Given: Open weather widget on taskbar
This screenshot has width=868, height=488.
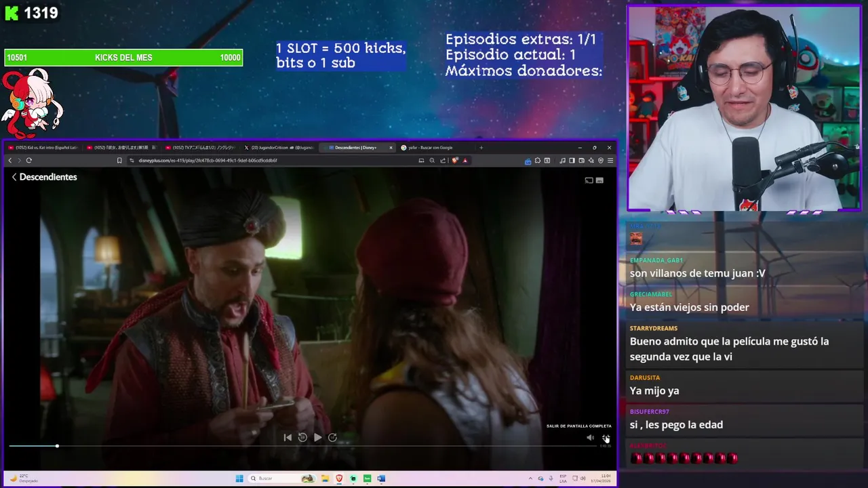Looking at the screenshot, I should click(24, 478).
